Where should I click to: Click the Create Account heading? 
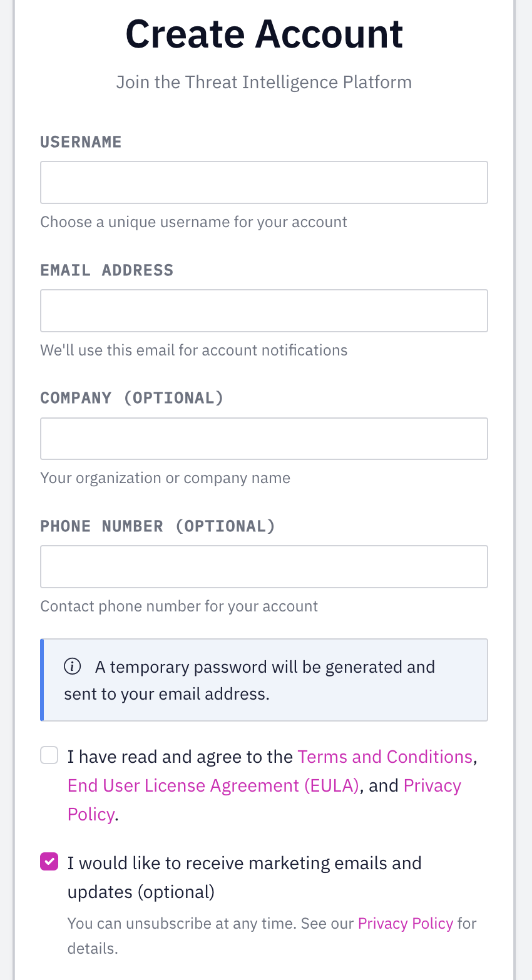(x=263, y=34)
